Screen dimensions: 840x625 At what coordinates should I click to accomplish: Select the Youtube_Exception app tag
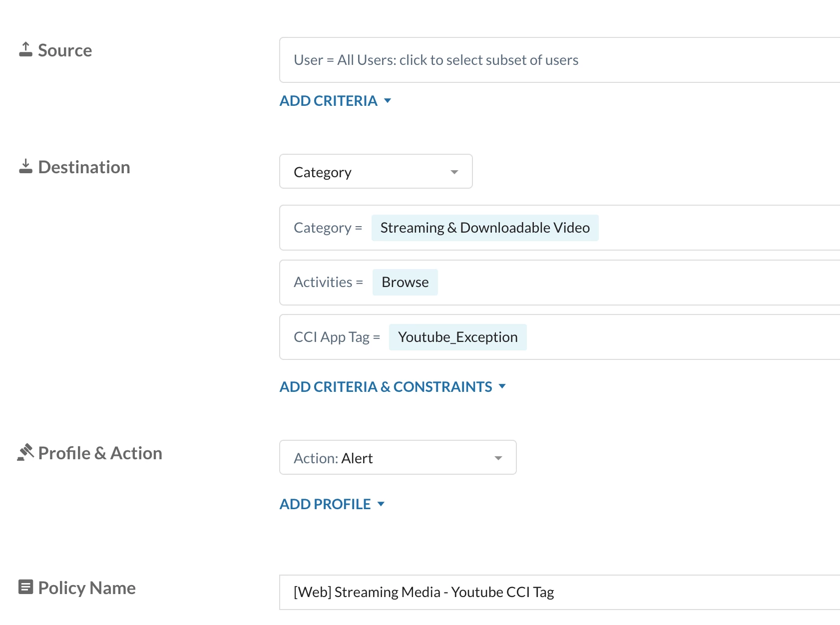(x=457, y=337)
